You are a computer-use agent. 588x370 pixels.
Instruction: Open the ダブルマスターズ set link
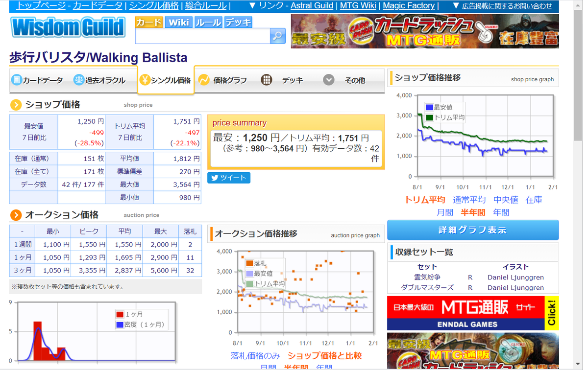(x=427, y=287)
